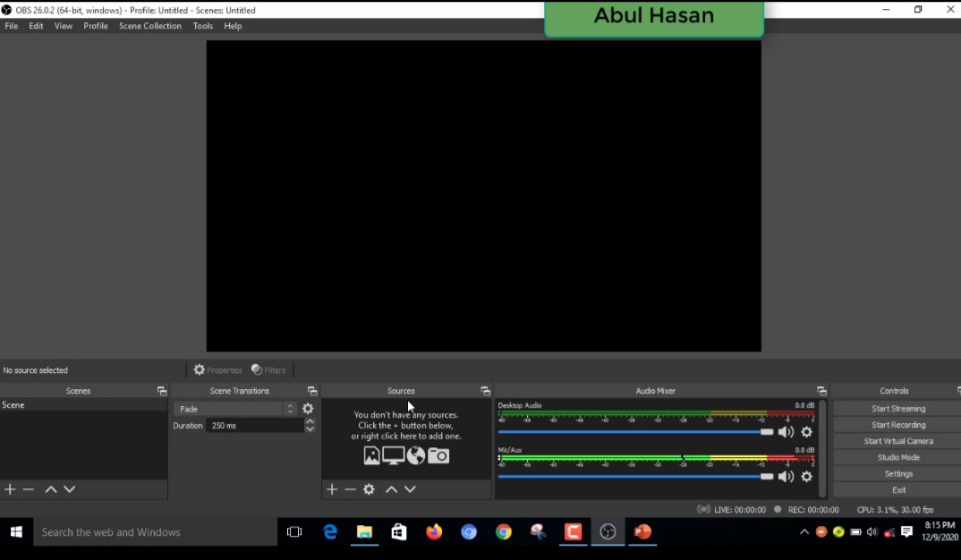Click the source Properties button
The image size is (961, 560).
tap(217, 370)
